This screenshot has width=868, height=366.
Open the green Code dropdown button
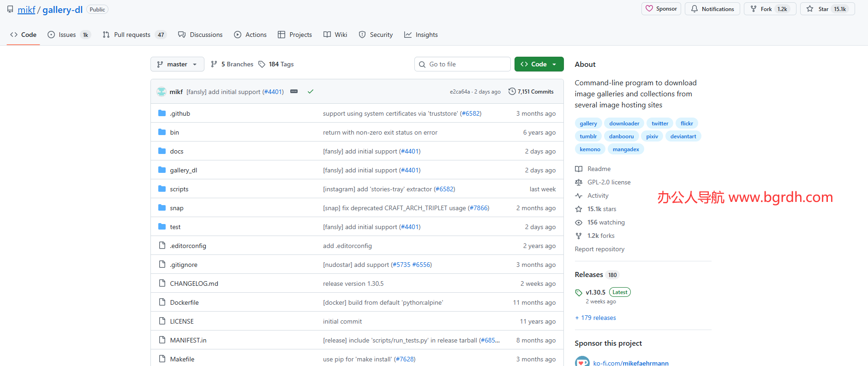539,65
